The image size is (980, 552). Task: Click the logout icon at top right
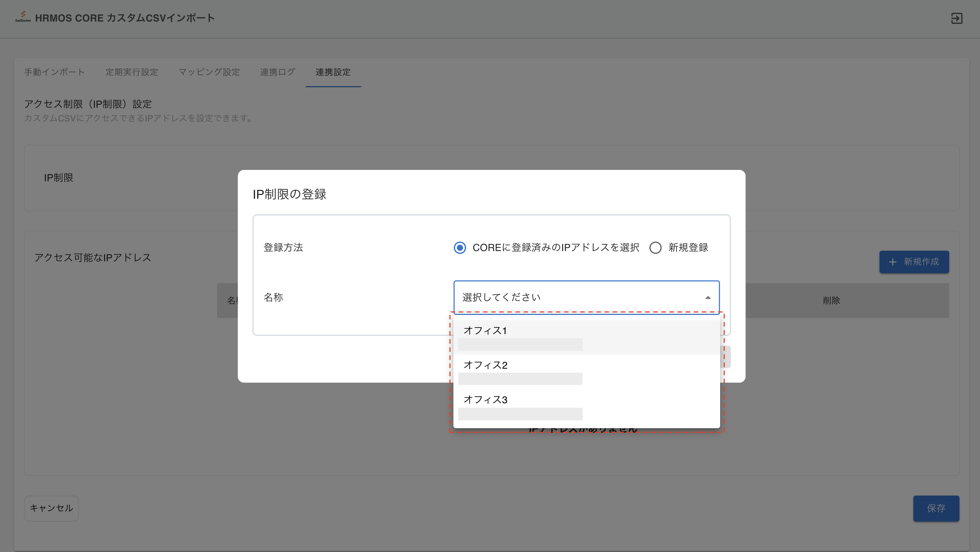coord(956,18)
